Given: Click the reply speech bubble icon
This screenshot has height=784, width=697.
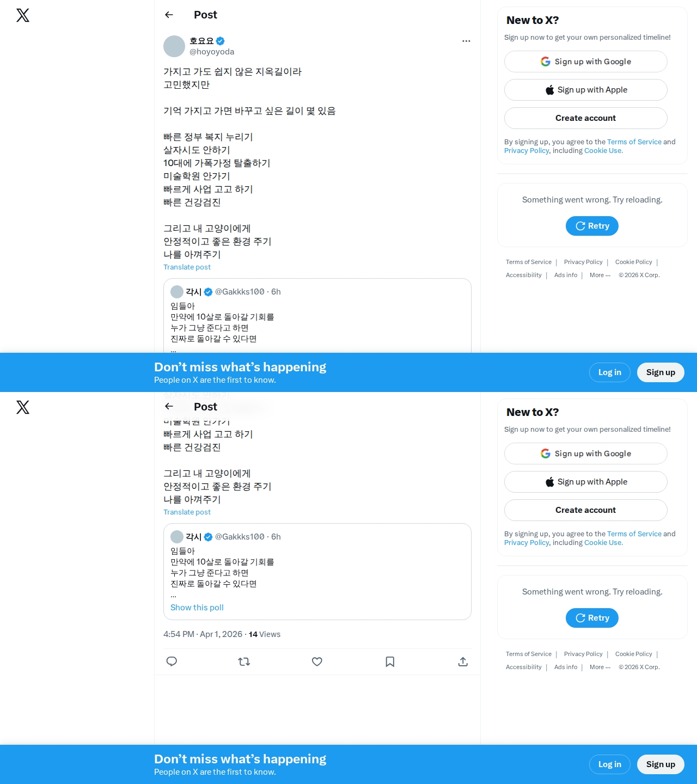Looking at the screenshot, I should pos(172,661).
